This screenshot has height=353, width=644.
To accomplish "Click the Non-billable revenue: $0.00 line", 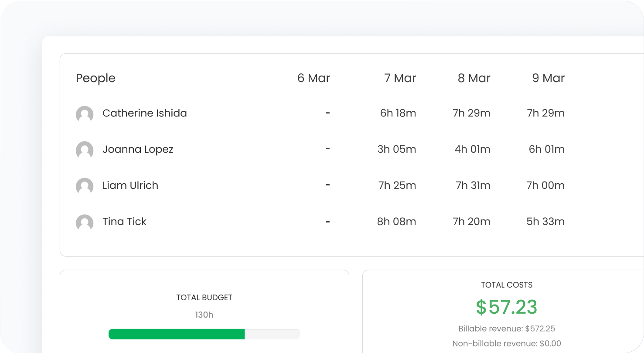I will (507, 343).
